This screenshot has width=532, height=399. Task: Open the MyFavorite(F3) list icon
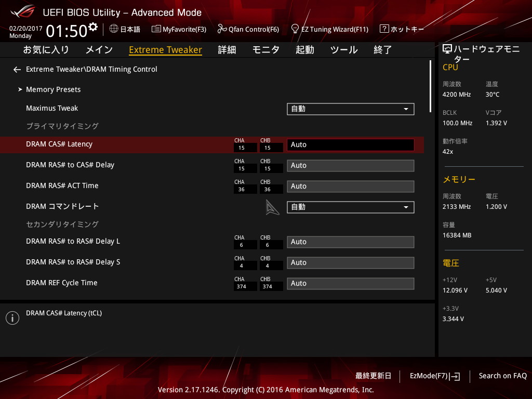tap(156, 29)
